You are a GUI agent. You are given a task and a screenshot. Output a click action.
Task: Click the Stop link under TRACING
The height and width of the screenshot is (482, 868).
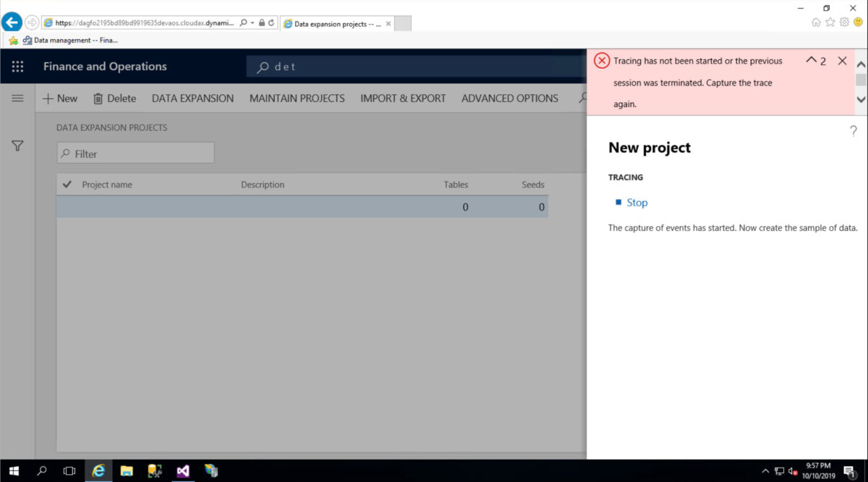636,202
